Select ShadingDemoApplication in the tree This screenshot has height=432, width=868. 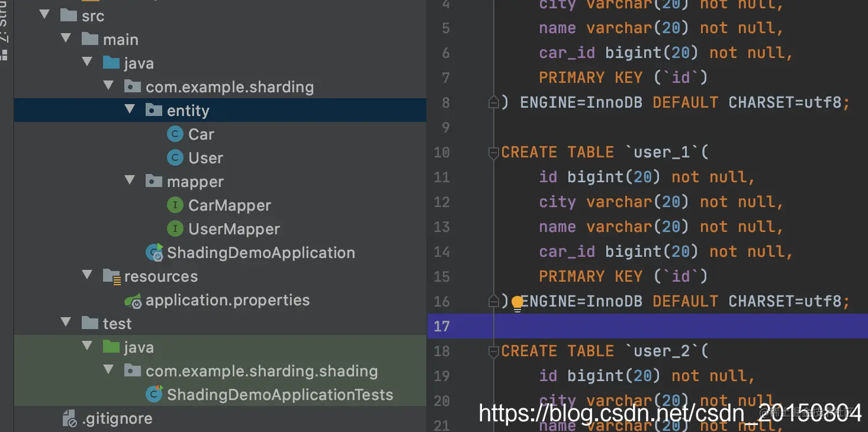click(x=261, y=253)
